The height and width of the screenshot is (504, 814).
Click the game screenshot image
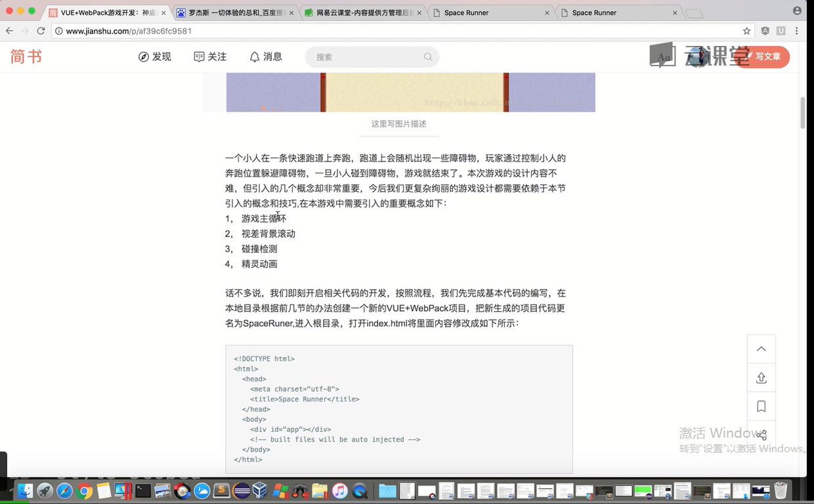coord(411,93)
